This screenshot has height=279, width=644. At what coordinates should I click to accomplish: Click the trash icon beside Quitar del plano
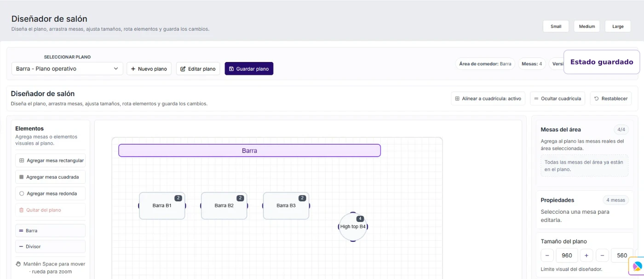point(21,210)
